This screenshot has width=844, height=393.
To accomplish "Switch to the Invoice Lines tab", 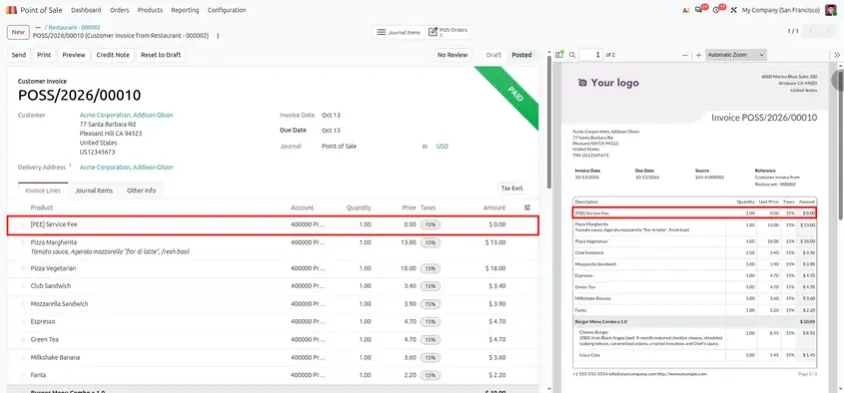I will [43, 191].
